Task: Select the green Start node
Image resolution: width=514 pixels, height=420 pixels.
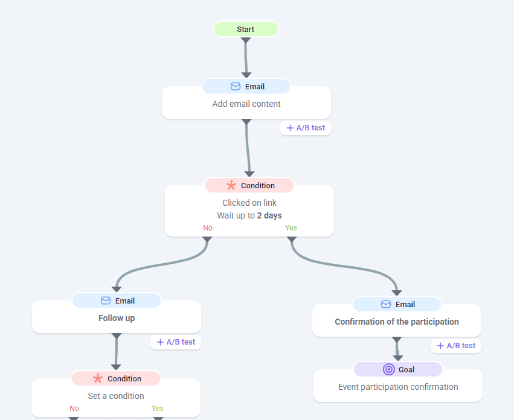Action: 245,29
